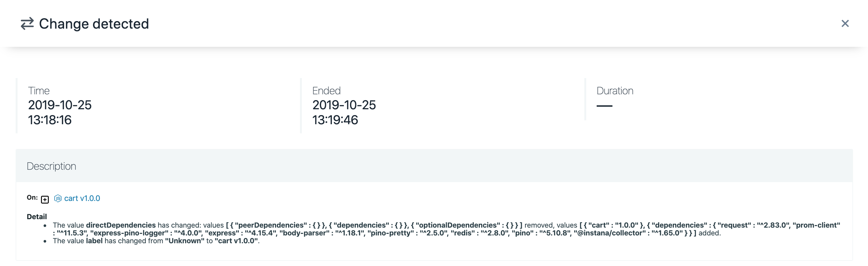Click the Node.js icon beside cart v1.0.0
This screenshot has width=868, height=266.
coord(58,198)
